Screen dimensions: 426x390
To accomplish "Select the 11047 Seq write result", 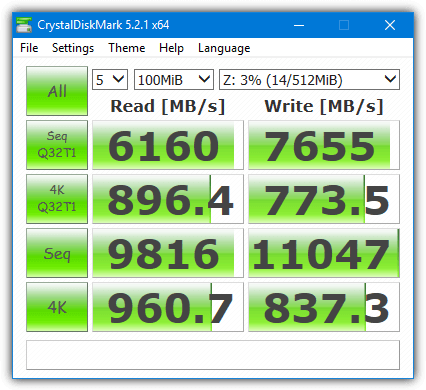I will [324, 253].
